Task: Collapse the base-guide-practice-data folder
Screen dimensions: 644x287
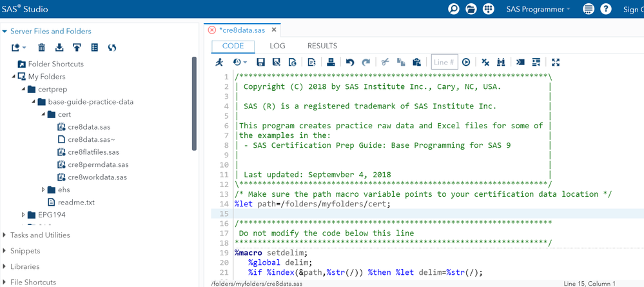Action: [34, 102]
